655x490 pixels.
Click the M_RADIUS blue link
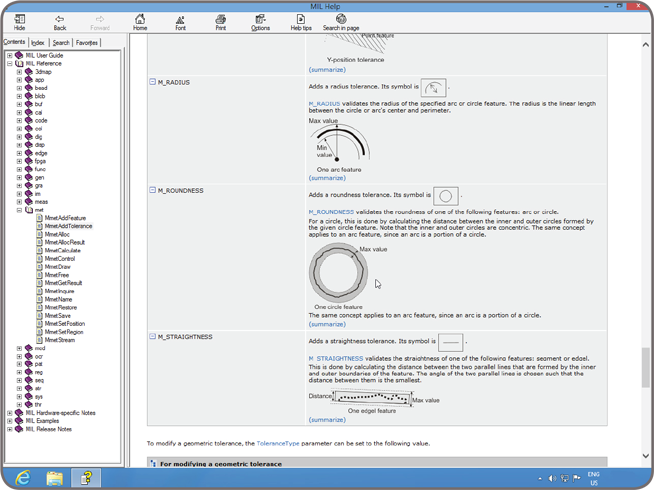(324, 104)
